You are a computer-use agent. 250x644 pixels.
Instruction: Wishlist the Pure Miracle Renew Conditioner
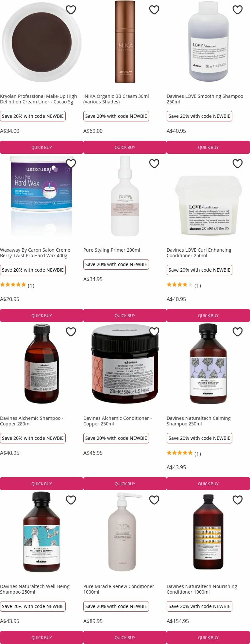point(154,500)
